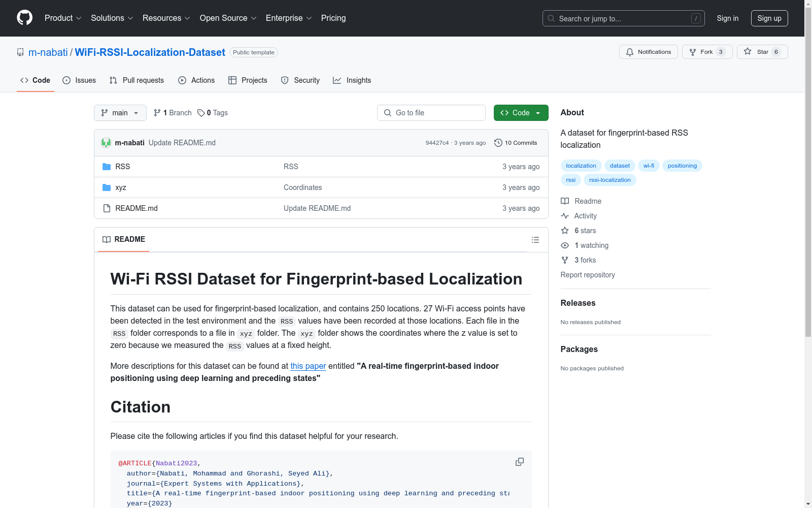Open the Insights tab

coord(352,80)
